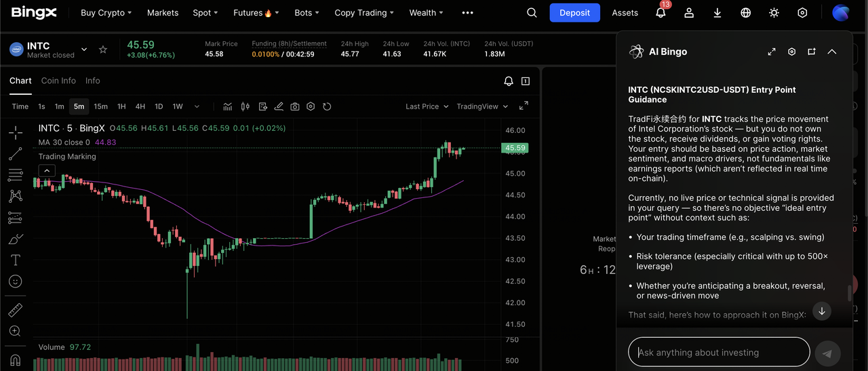868x371 pixels.
Task: Switch to the Coin Info tab
Action: click(58, 81)
